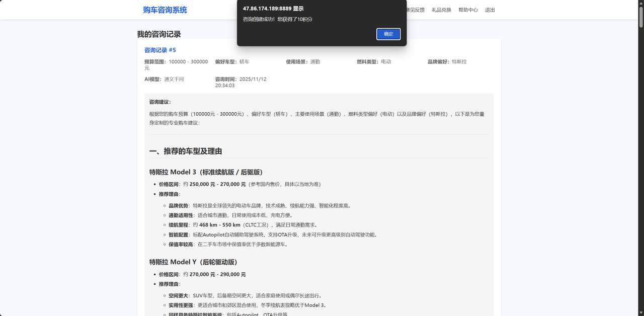The image size is (644, 316).
Task: Click the 咨询建议 label
Action: point(160,102)
